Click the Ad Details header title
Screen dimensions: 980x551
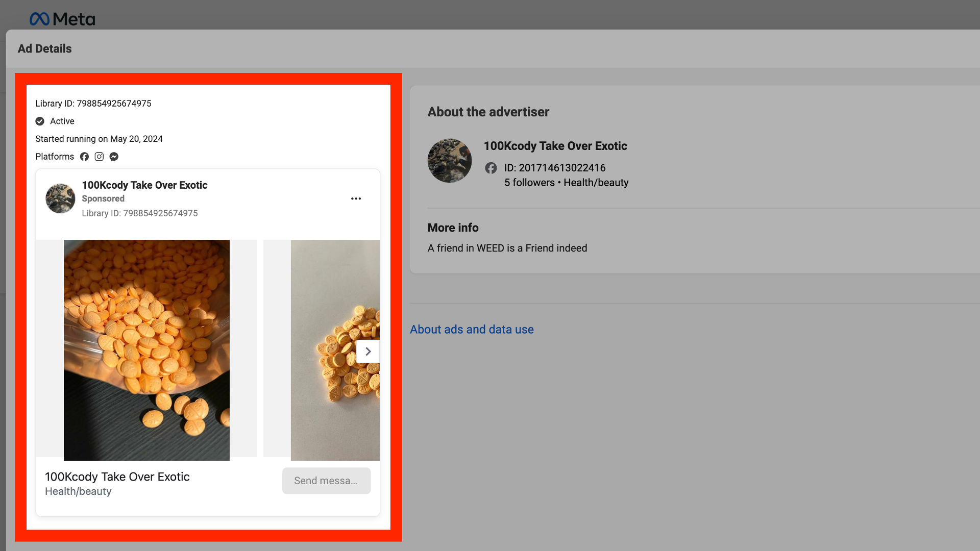pyautogui.click(x=44, y=49)
